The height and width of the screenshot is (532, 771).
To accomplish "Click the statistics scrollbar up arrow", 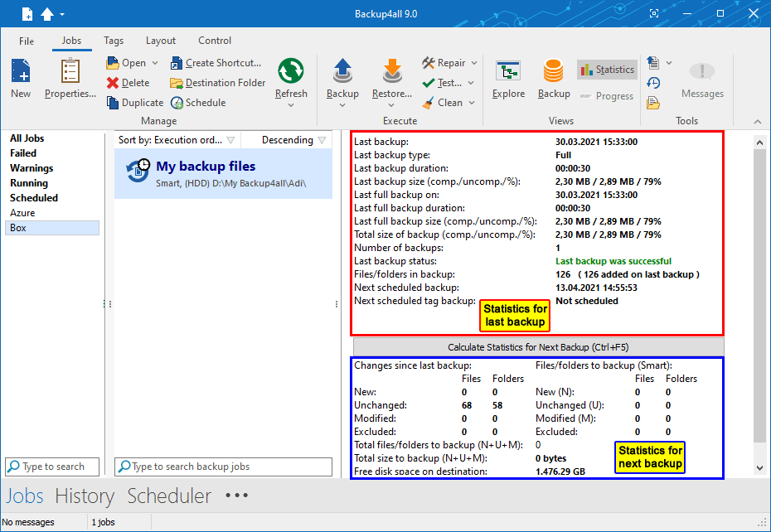I will (759, 143).
